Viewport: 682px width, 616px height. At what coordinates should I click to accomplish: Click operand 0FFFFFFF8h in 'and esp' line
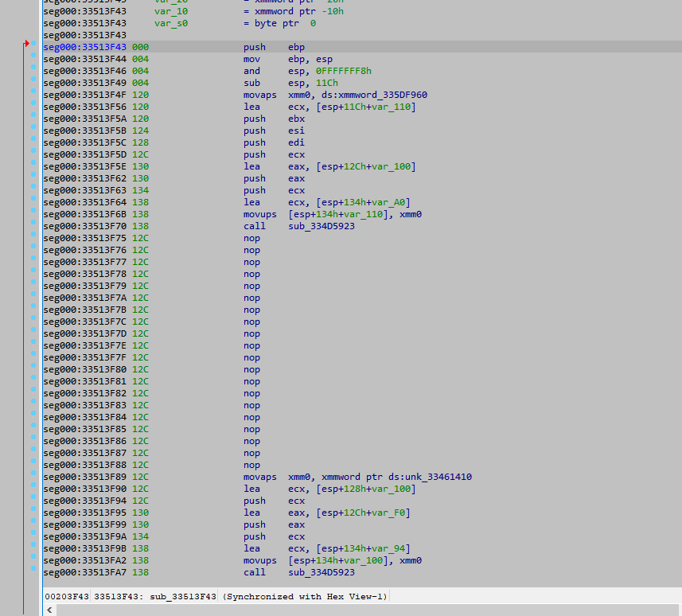pyautogui.click(x=344, y=71)
